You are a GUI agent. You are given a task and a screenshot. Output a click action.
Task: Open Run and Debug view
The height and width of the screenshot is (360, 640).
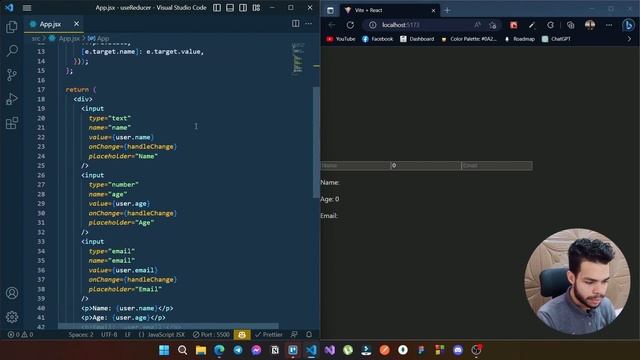pyautogui.click(x=12, y=99)
